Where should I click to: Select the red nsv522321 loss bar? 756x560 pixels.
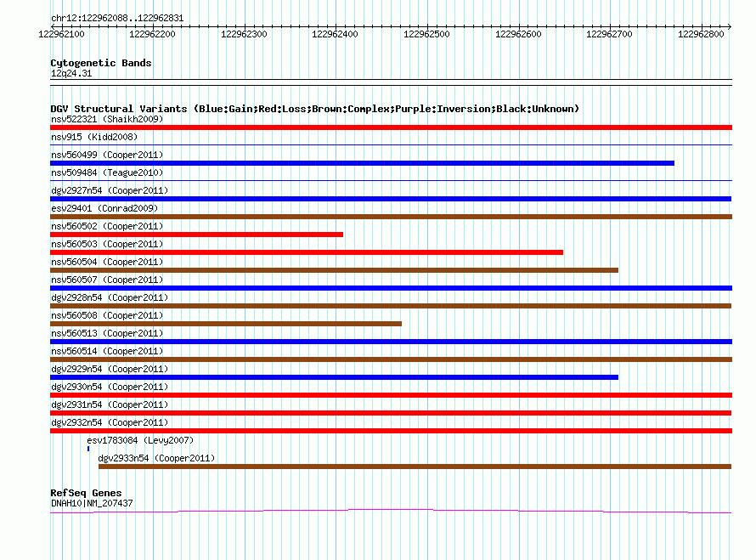pos(391,127)
